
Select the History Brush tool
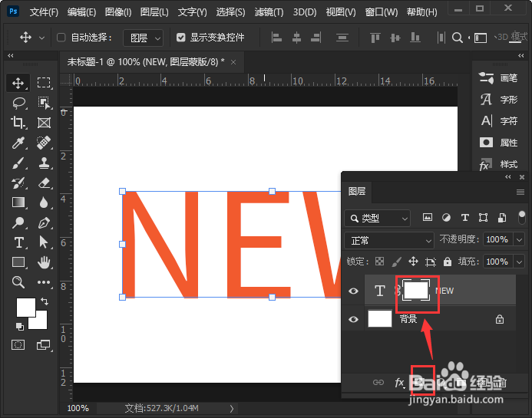click(18, 183)
